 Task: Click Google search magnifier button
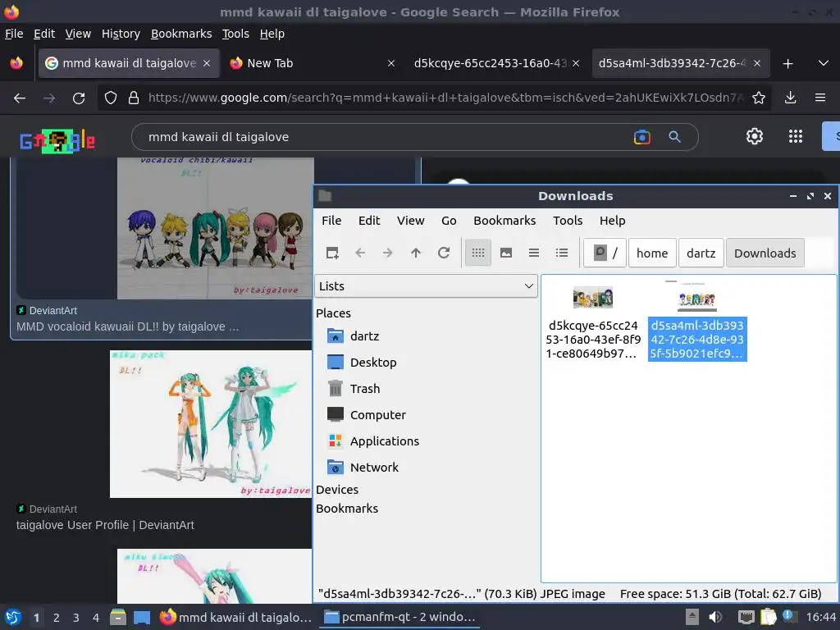[x=674, y=137]
